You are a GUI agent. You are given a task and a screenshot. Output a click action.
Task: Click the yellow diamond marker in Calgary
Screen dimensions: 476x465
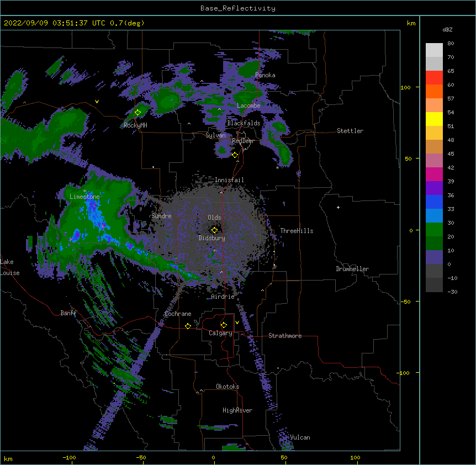pos(224,325)
